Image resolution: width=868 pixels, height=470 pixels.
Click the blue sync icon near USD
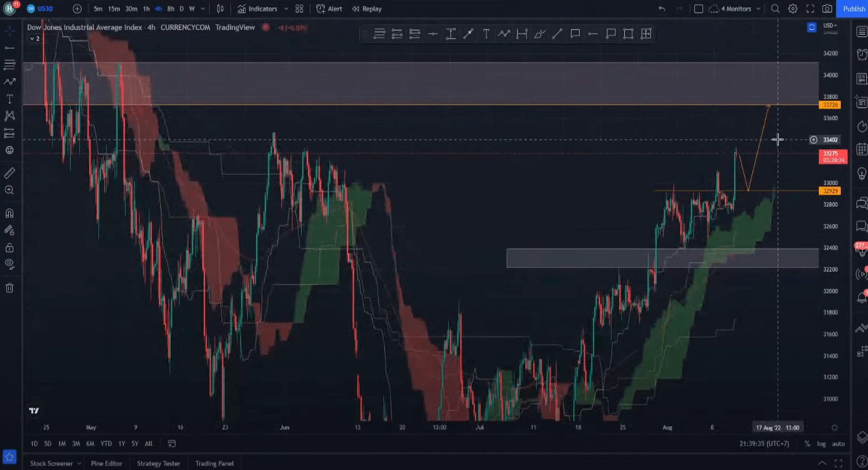(812, 27)
